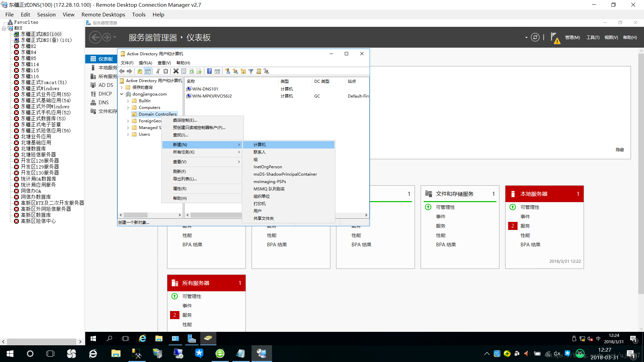Select 计算机 in the New submenu
Image resolution: width=644 pixels, height=362 pixels.
[x=288, y=145]
